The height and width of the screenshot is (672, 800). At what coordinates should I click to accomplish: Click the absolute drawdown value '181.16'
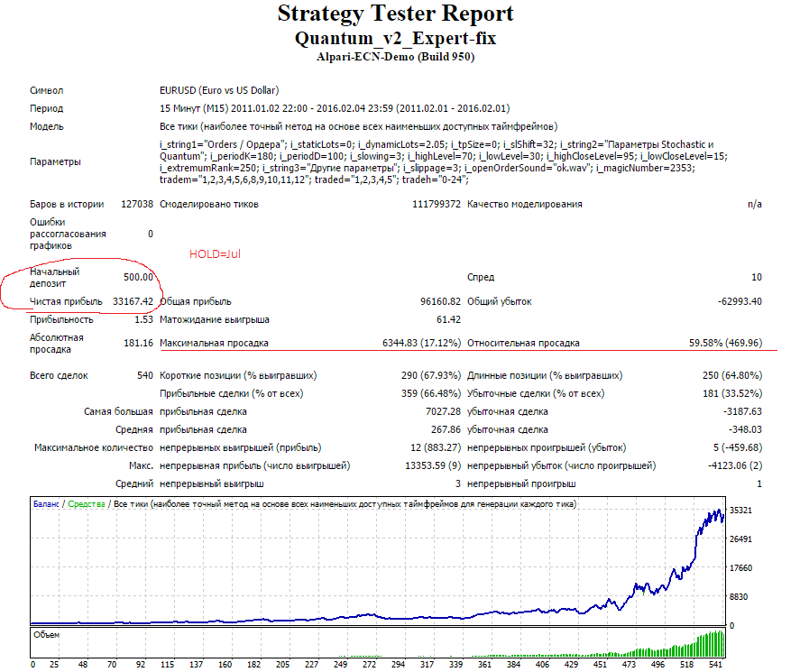[138, 343]
